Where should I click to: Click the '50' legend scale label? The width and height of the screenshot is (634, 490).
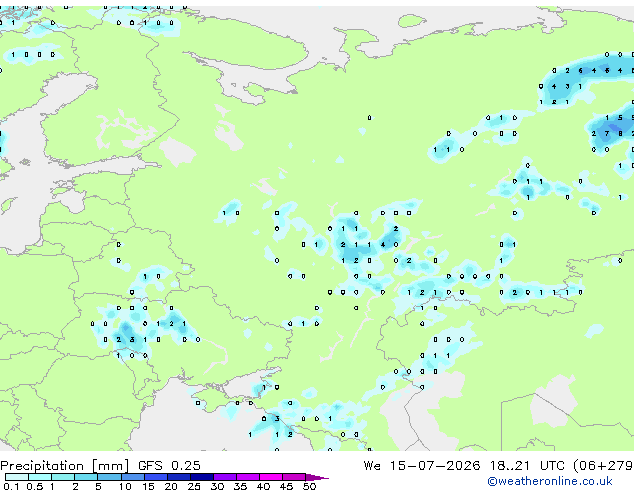[309, 486]
